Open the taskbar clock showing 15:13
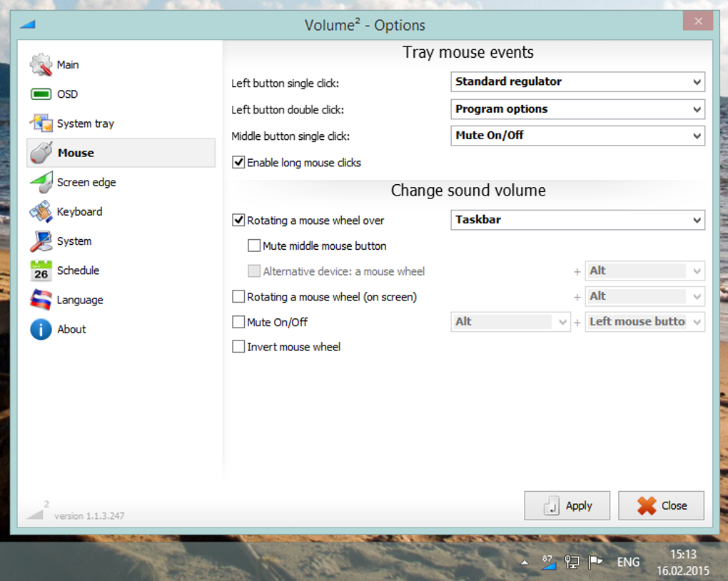The image size is (728, 581). [x=683, y=562]
